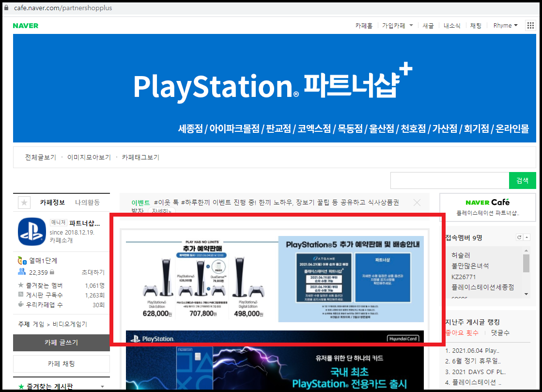Viewport: 542px width, 392px height.
Task: Select the 카페정보 tab
Action: pyautogui.click(x=52, y=202)
